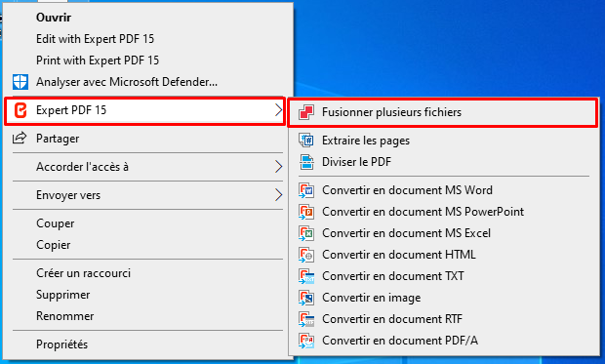Expand the Expert PDF 15 submenu arrow
The width and height of the screenshot is (605, 364).
278,110
